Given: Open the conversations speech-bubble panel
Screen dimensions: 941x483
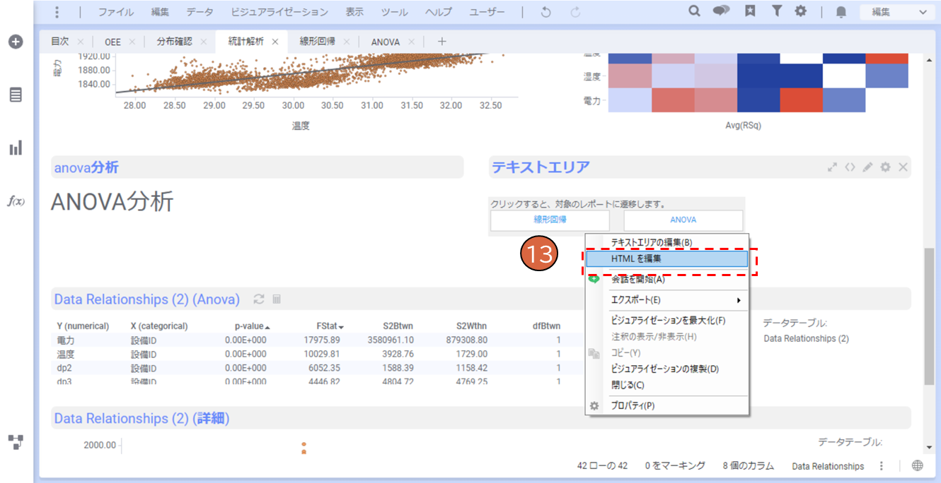Looking at the screenshot, I should pyautogui.click(x=721, y=11).
